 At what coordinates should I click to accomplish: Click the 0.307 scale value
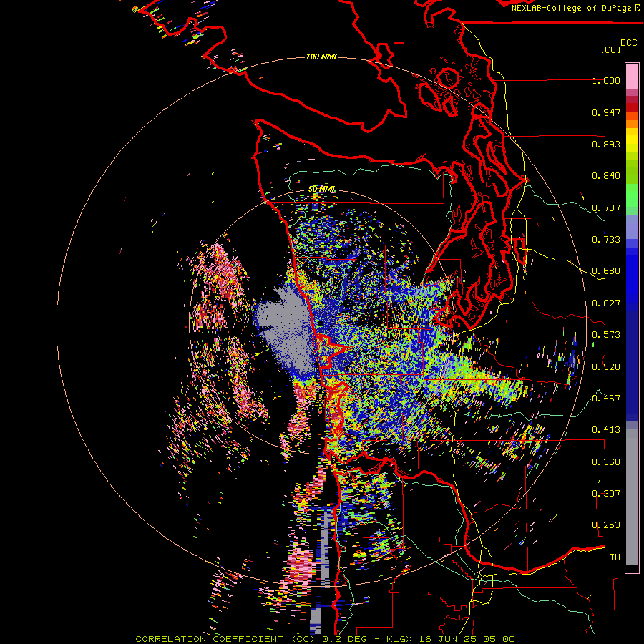coord(606,494)
